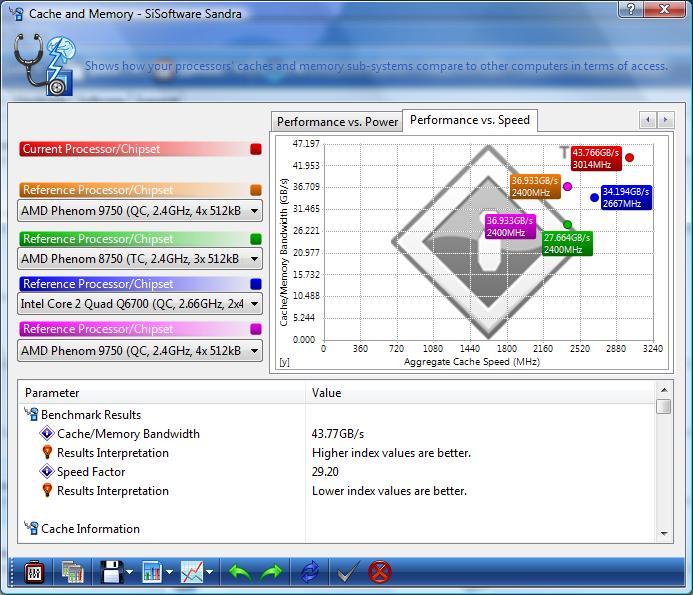Screen dimensions: 693x595
Task: Click the help question mark button
Action: pos(631,8)
